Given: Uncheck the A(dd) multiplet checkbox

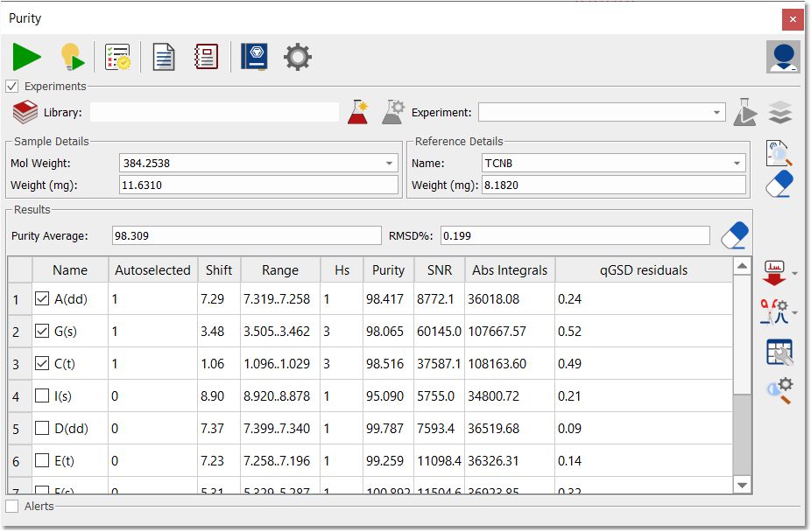Looking at the screenshot, I should tap(42, 298).
